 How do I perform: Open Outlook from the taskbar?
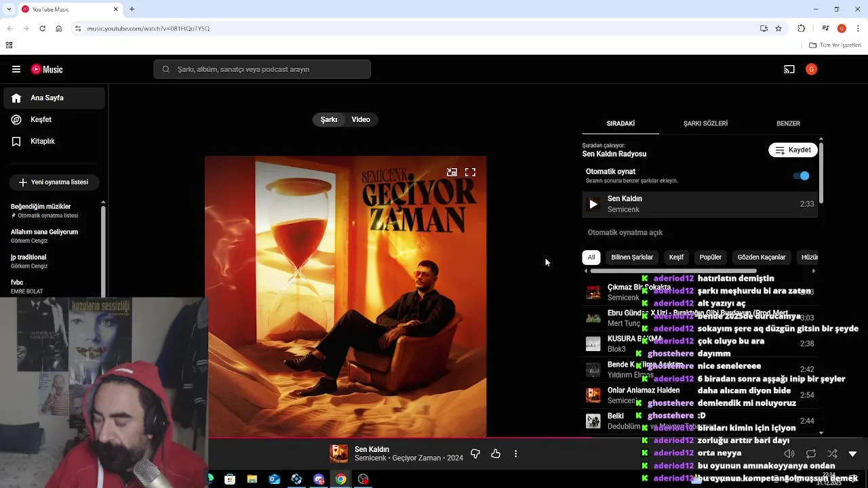(274, 479)
